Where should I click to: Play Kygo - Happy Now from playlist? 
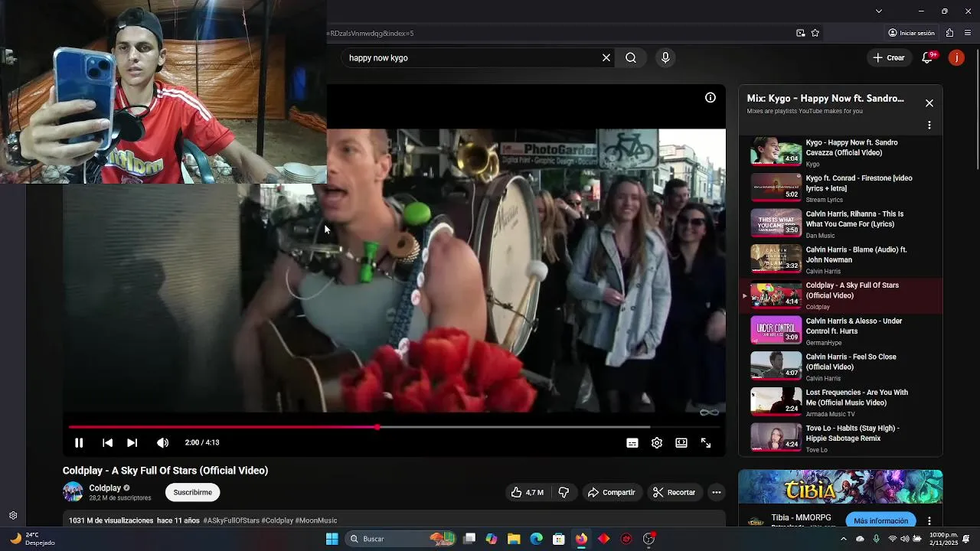pos(841,152)
